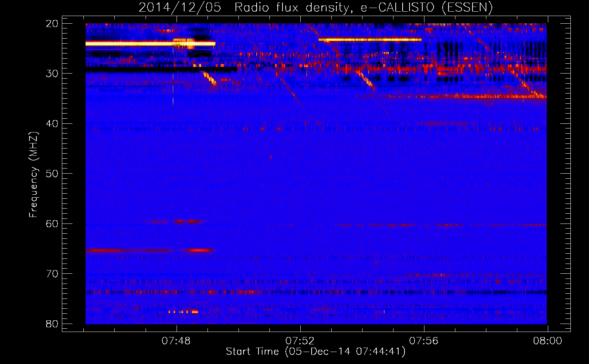Click the 08:00 time tick label

click(x=548, y=341)
